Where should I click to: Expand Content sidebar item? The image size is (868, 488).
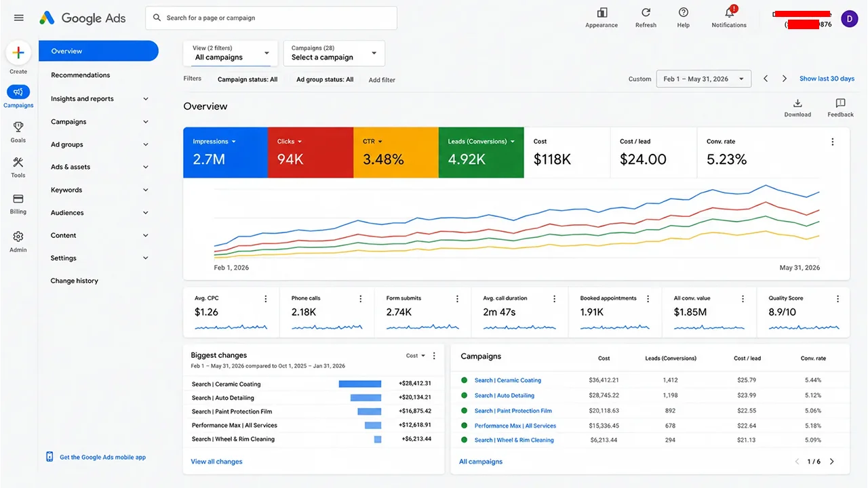(99, 235)
